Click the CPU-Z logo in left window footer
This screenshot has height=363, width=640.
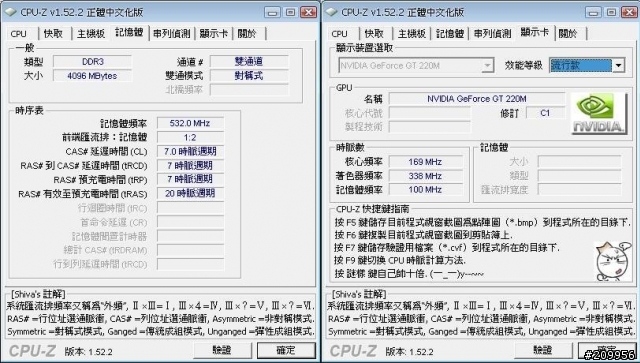coord(33,351)
